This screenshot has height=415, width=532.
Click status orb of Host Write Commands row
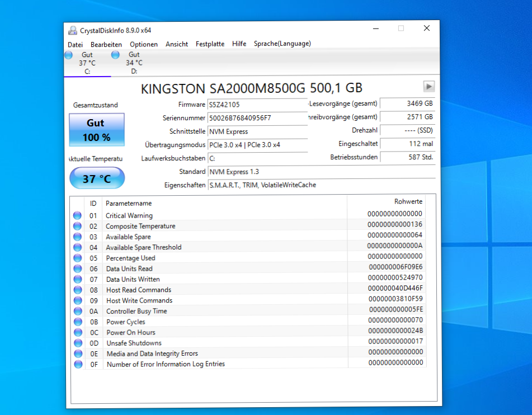pos(78,300)
